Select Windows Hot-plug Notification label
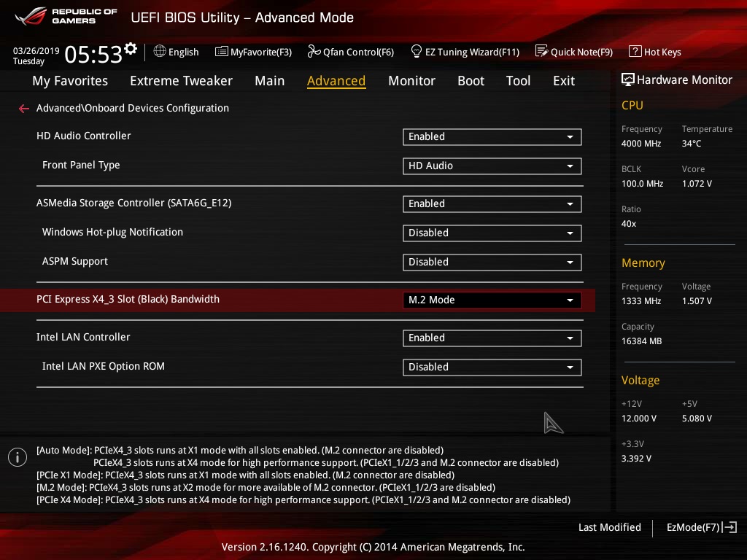The height and width of the screenshot is (560, 747). pyautogui.click(x=112, y=232)
